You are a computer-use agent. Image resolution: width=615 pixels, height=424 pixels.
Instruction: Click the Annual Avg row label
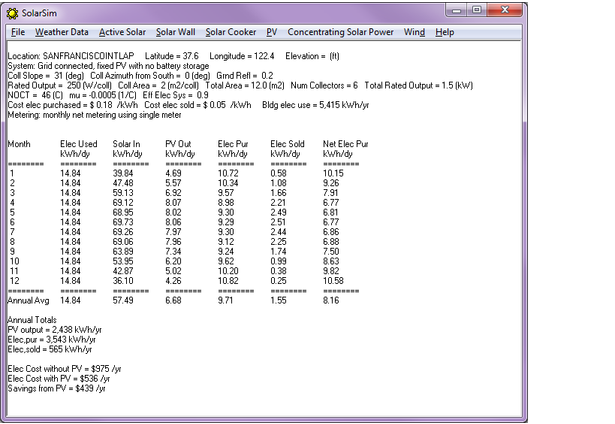pyautogui.click(x=28, y=301)
